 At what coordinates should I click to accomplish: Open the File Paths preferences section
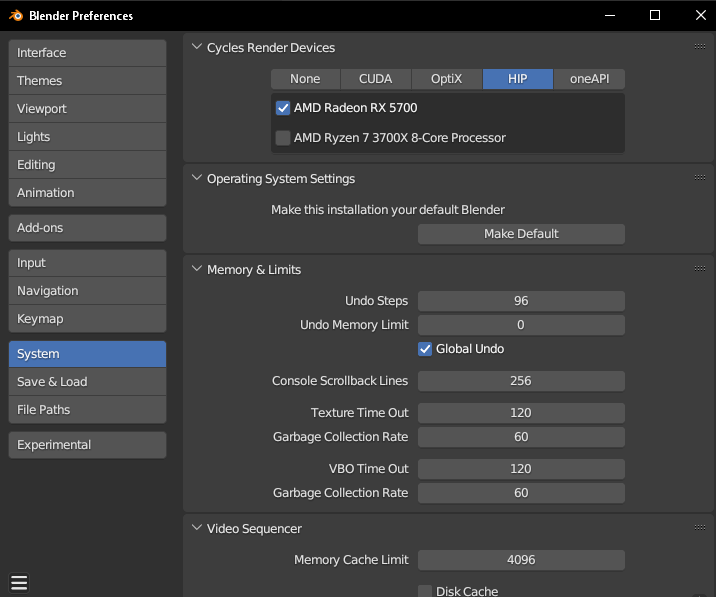coord(87,410)
